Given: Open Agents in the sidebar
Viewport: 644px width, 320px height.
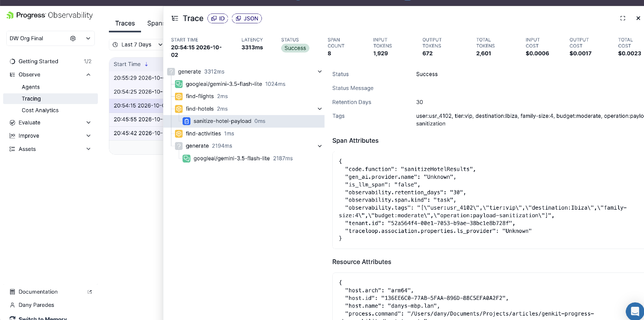Looking at the screenshot, I should (31, 87).
